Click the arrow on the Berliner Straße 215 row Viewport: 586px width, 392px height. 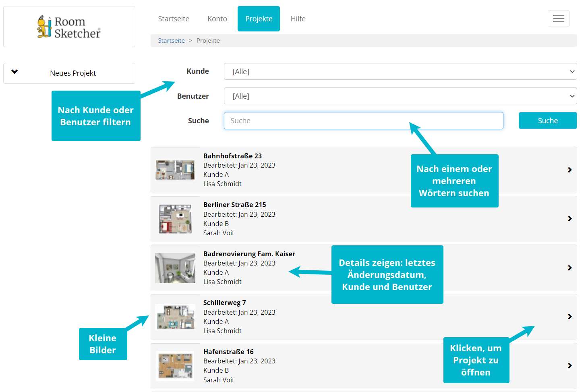569,219
